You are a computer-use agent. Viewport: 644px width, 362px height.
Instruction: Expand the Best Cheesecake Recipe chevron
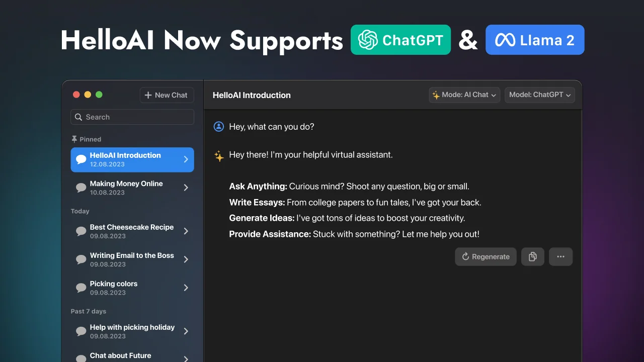186,231
